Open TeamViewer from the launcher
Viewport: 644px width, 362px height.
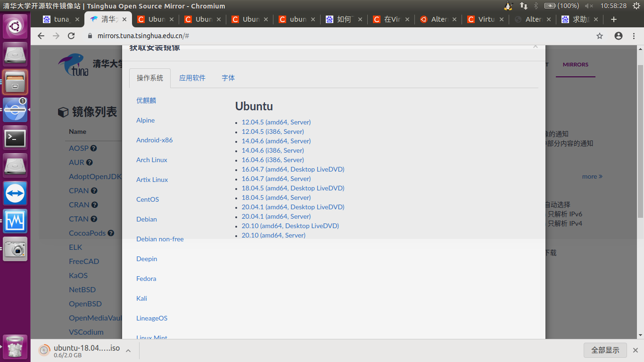coord(15,193)
